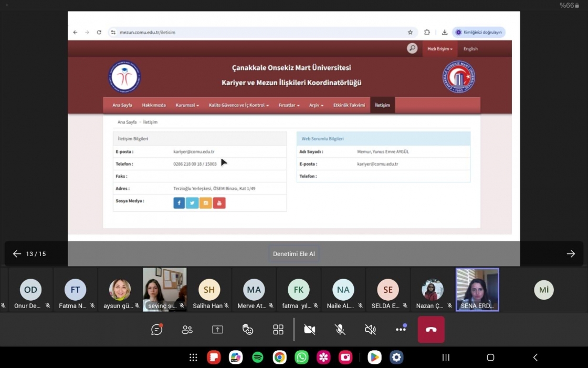Open the browser extensions puzzle icon
The image size is (588, 368).
pyautogui.click(x=427, y=32)
